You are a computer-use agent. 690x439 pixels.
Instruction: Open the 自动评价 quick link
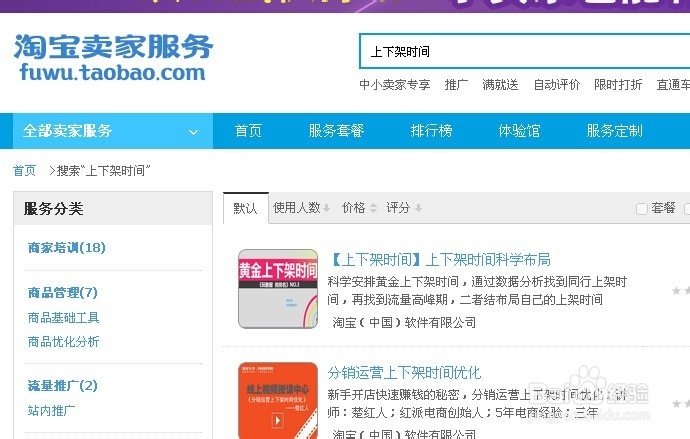(557, 84)
